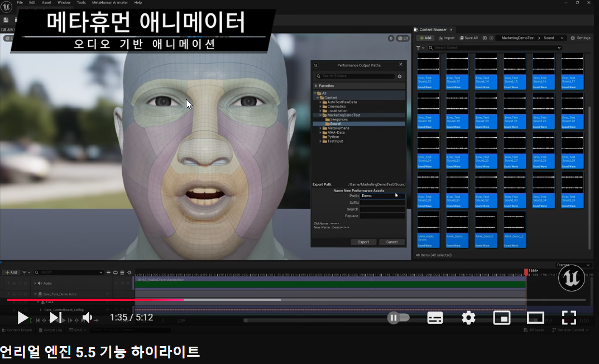Click the Export button

[x=363, y=242]
